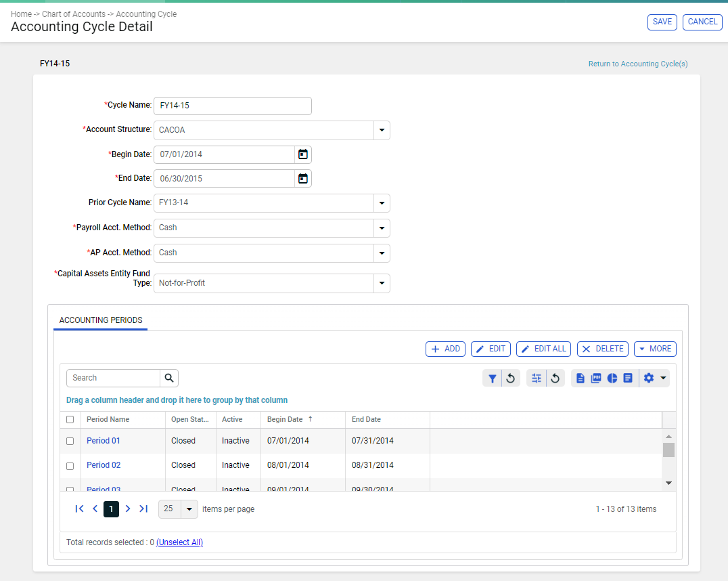Export grid to PDF icon
The height and width of the screenshot is (581, 728).
[x=596, y=379]
